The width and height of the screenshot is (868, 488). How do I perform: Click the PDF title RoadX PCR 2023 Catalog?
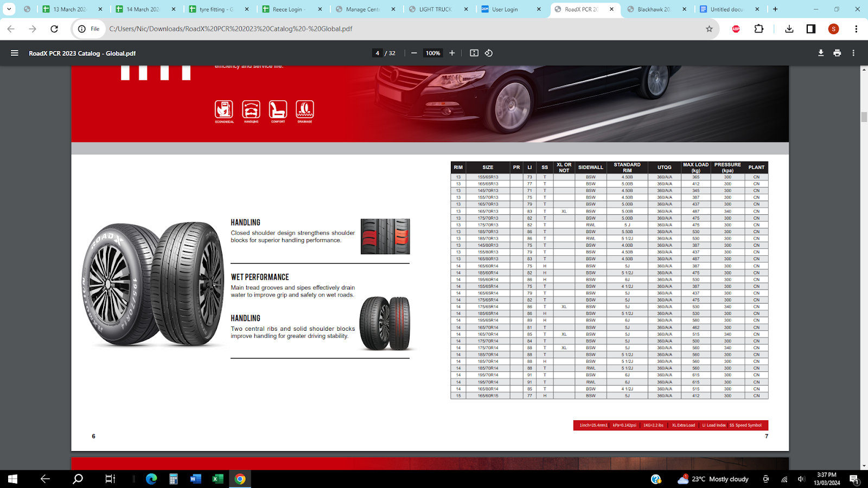[82, 53]
